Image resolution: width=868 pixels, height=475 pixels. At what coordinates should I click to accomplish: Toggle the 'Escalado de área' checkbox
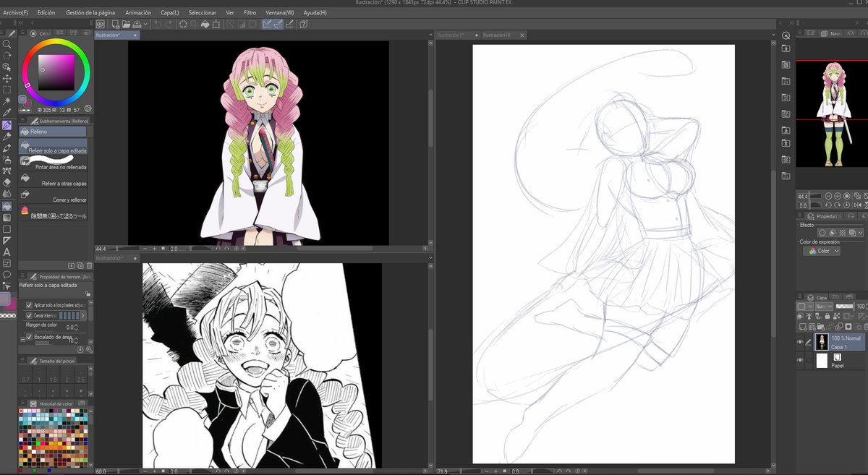(29, 337)
